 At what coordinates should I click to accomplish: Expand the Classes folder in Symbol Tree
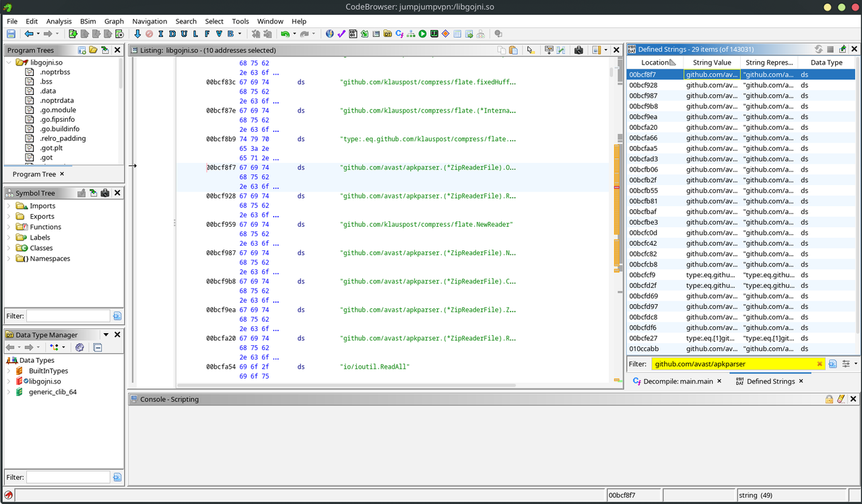(9, 248)
